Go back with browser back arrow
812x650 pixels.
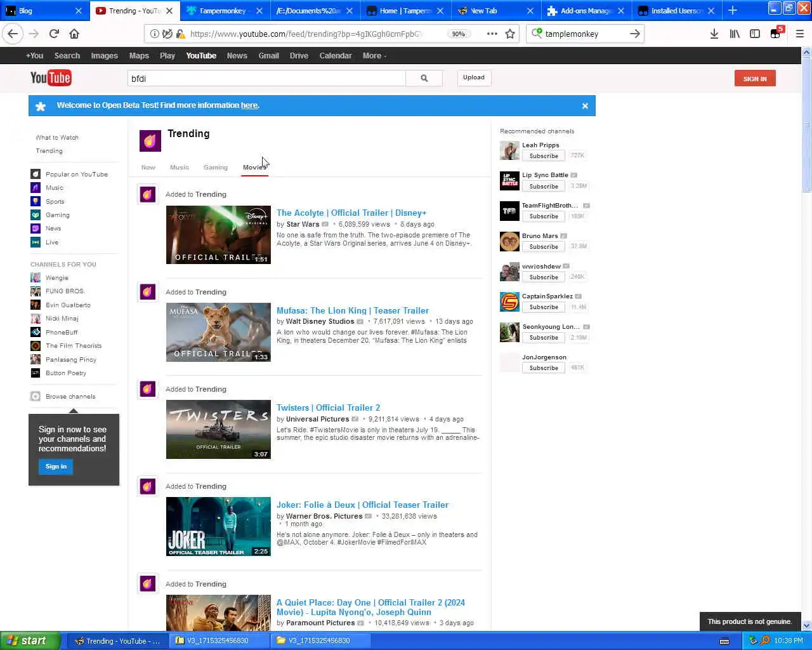pyautogui.click(x=13, y=34)
